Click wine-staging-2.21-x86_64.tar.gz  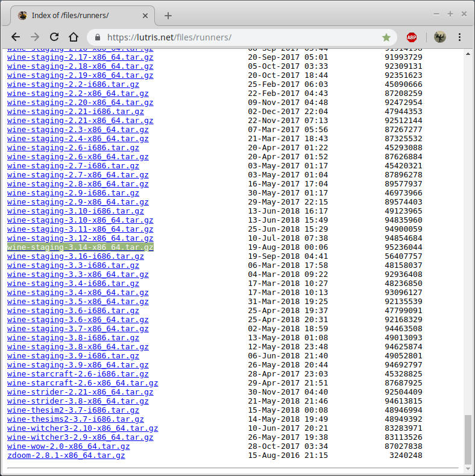[x=80, y=121]
